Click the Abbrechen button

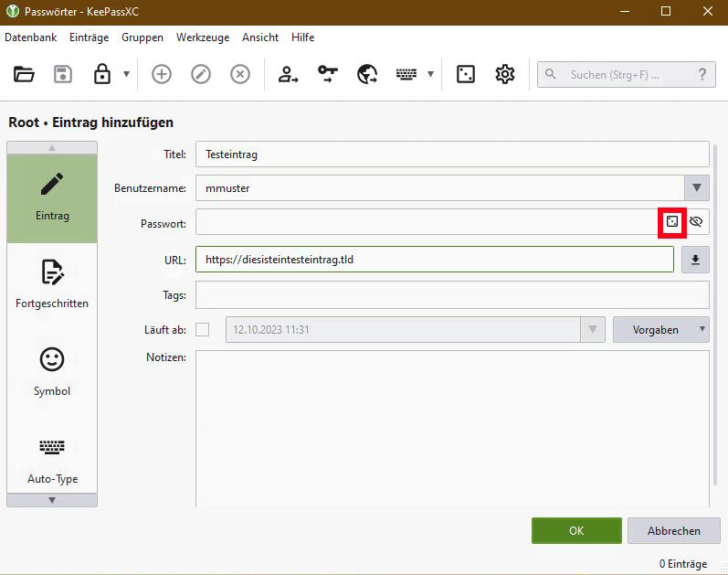[x=674, y=530]
